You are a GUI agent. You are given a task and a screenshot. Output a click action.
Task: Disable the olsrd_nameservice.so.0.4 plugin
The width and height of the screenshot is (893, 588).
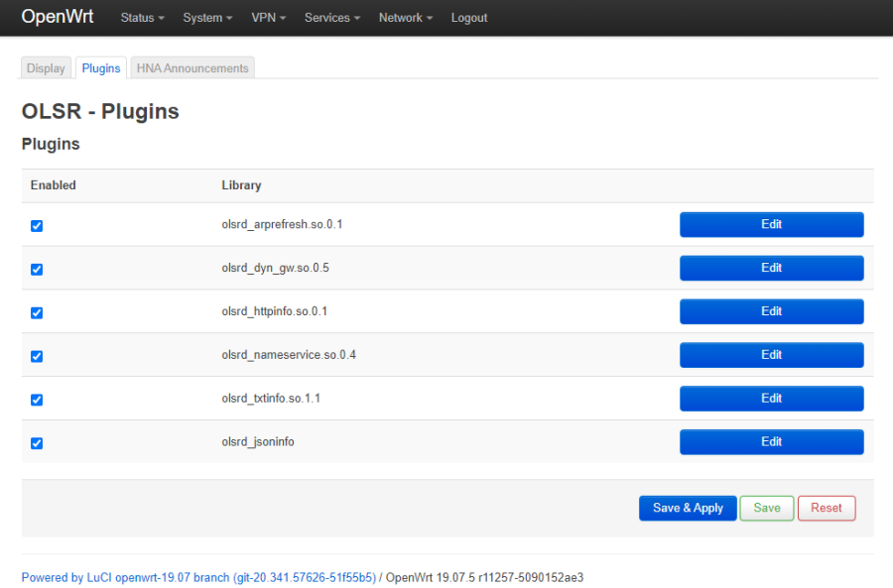(37, 356)
